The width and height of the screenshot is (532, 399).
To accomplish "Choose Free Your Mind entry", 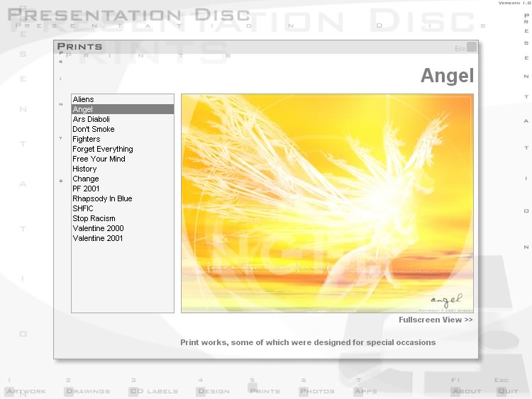I will [x=123, y=159].
